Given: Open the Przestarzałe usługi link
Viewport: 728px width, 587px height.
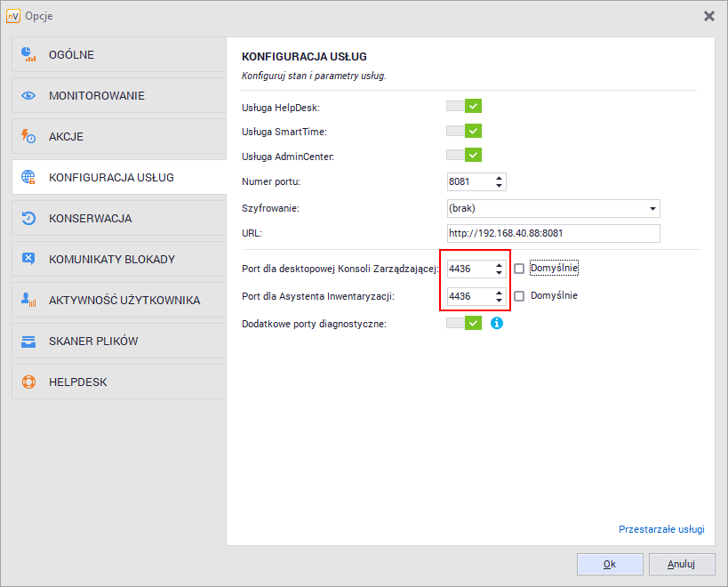Looking at the screenshot, I should [660, 530].
